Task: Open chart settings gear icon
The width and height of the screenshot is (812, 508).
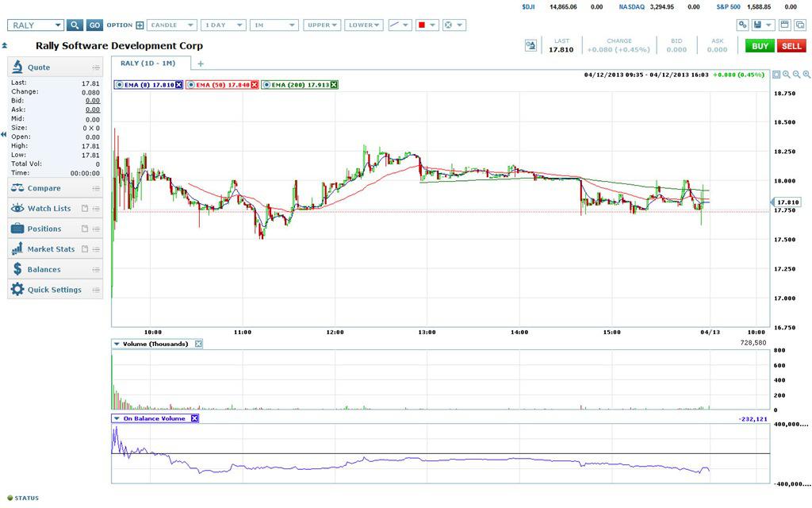Action: pyautogui.click(x=742, y=25)
